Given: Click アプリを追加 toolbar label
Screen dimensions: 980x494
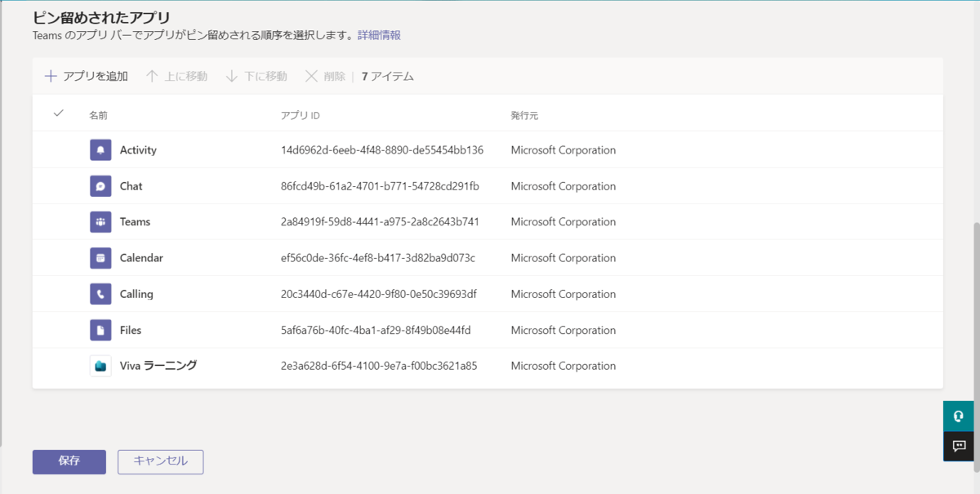Looking at the screenshot, I should [x=96, y=76].
